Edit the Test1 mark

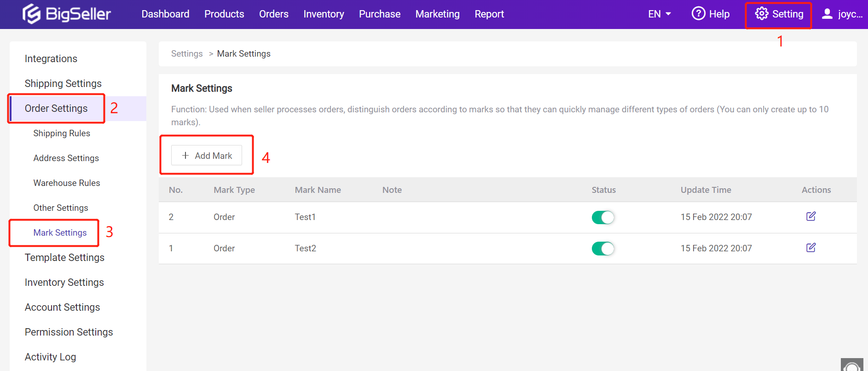coord(811,216)
